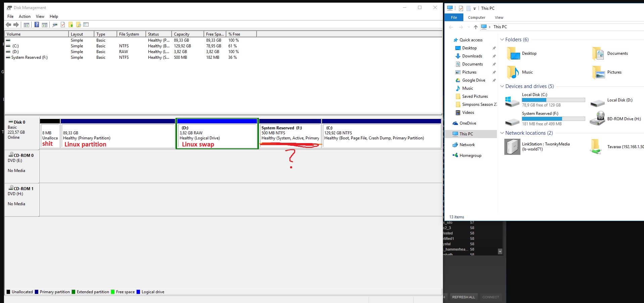The width and height of the screenshot is (644, 303).
Task: Open the Action menu
Action: (x=25, y=16)
